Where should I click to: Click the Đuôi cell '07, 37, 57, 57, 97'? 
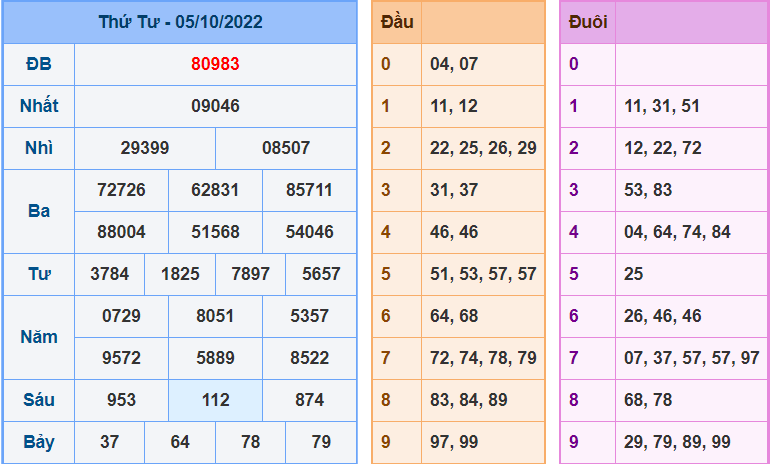point(692,358)
